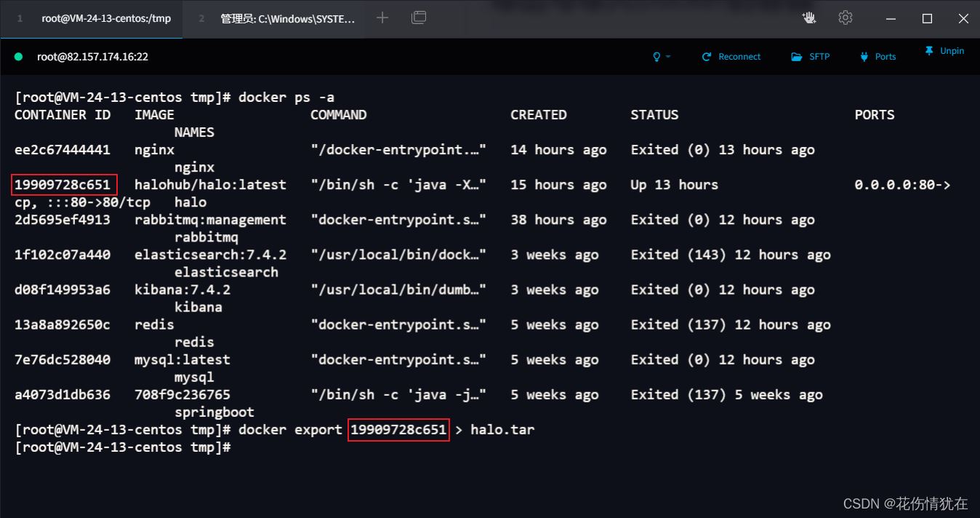This screenshot has height=518, width=980.
Task: Open the Ports forwarding button
Action: pyautogui.click(x=877, y=57)
